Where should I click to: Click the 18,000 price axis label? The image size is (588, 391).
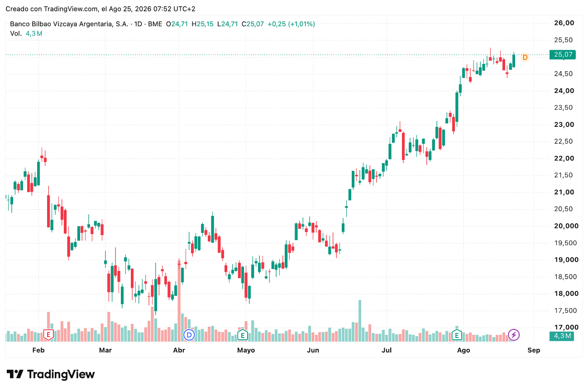[566, 294]
